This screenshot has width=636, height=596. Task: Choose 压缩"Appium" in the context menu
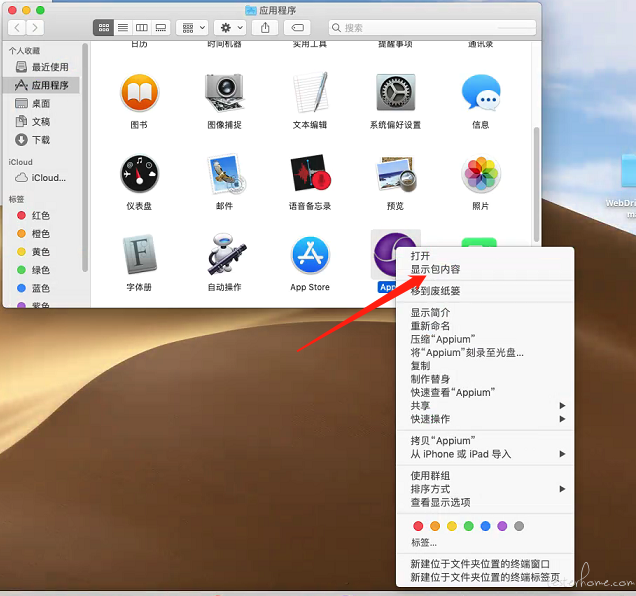click(485, 339)
